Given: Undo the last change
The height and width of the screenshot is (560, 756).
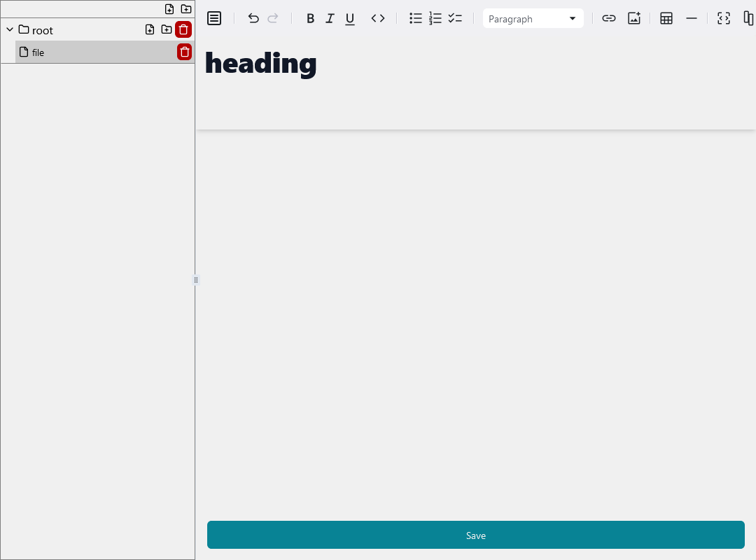Looking at the screenshot, I should [x=253, y=18].
